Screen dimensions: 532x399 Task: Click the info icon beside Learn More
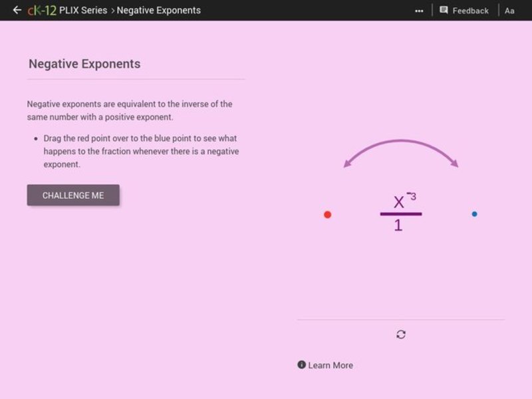(301, 365)
